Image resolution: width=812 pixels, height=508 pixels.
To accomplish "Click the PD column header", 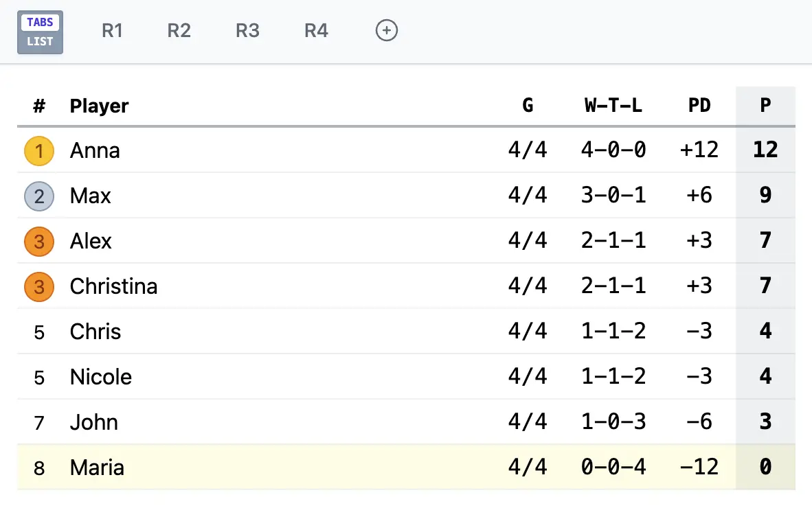I will (699, 106).
